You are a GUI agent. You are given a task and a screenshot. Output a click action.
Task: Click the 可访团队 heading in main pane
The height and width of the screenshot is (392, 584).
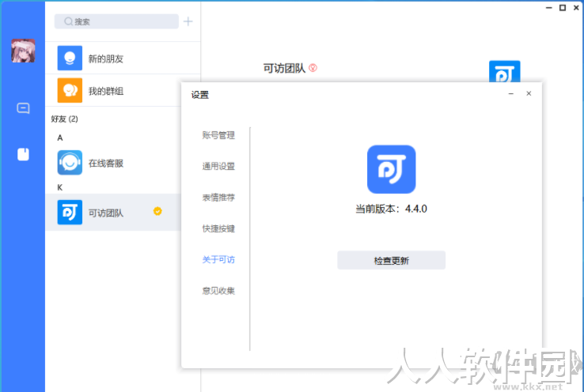285,68
